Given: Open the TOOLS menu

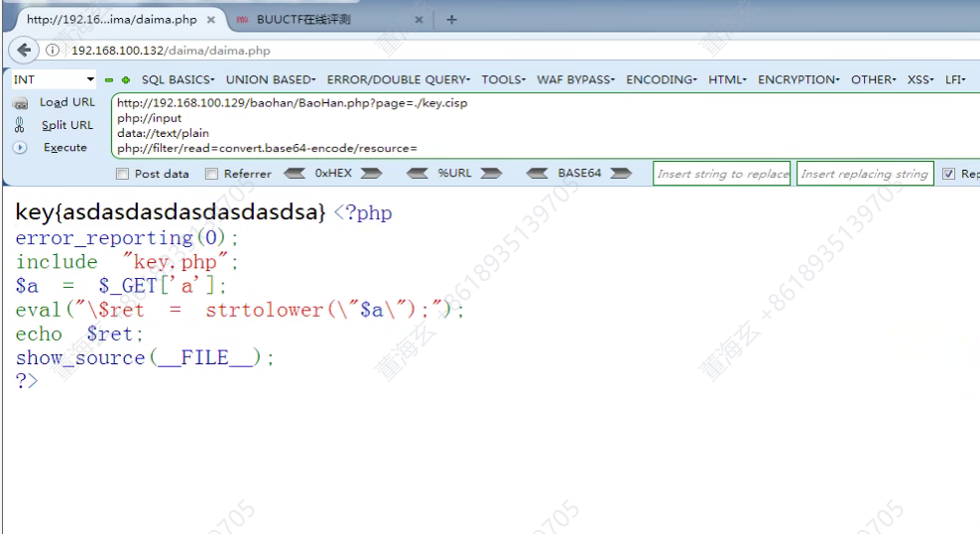Looking at the screenshot, I should click(503, 79).
